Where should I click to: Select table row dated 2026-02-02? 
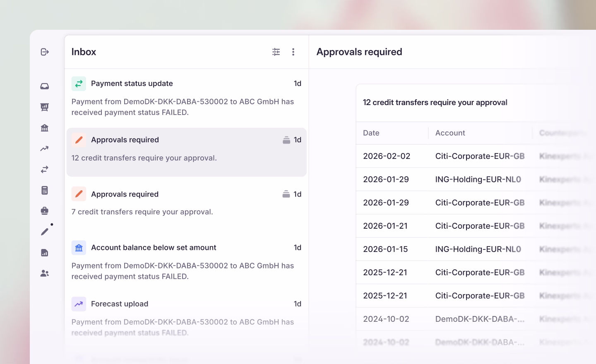476,156
